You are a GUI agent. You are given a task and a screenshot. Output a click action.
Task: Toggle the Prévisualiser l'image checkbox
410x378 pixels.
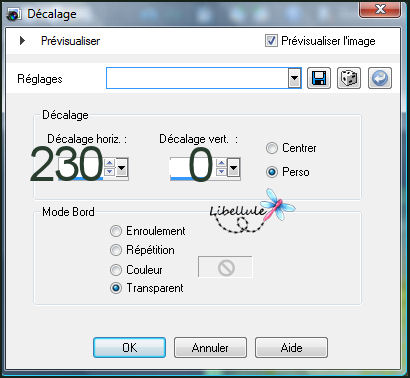271,41
